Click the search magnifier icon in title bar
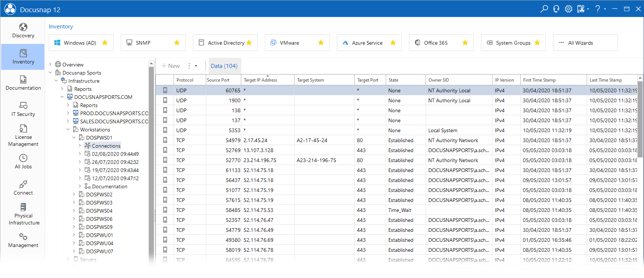644x278 pixels. [544, 9]
